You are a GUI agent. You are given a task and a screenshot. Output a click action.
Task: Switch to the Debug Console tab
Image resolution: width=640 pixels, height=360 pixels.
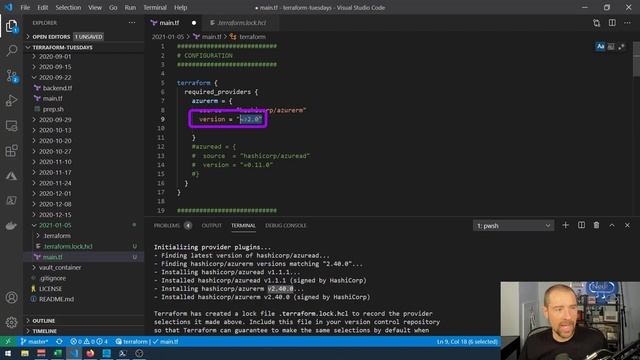pos(286,225)
